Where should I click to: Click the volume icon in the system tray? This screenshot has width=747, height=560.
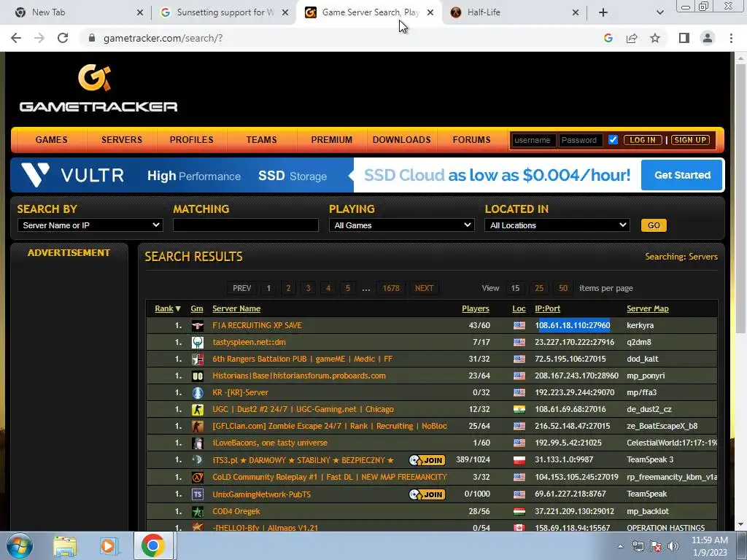point(673,546)
